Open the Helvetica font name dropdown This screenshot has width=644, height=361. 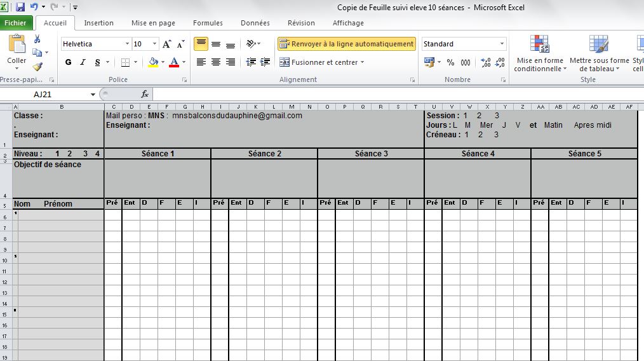click(126, 44)
